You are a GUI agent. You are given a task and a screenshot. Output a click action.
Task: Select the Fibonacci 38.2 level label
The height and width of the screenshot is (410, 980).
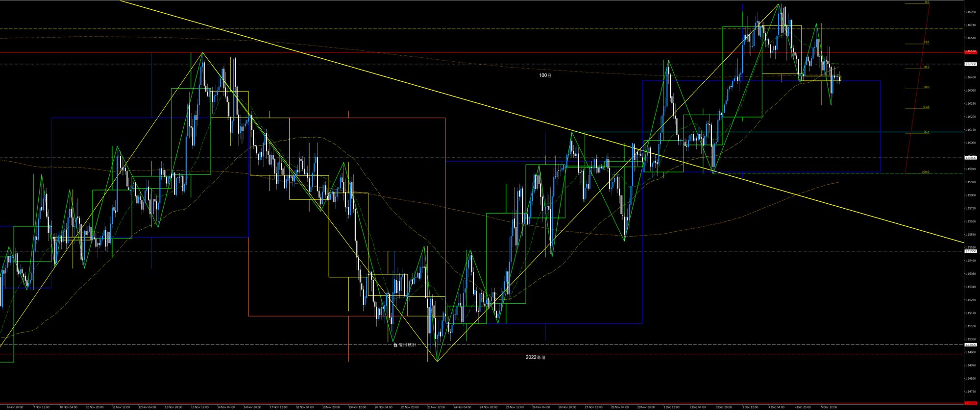coord(926,67)
